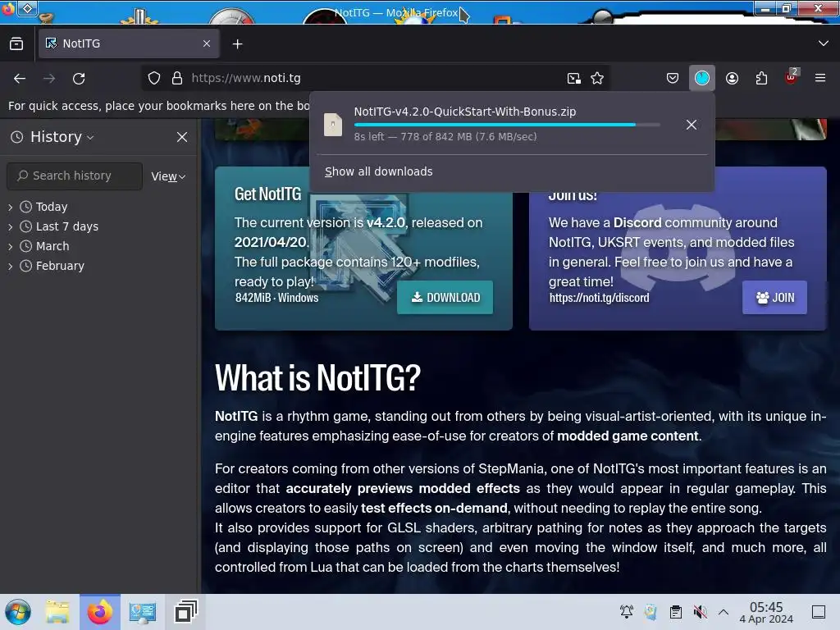Show all downloads
Screen dimensions: 840x630
click(379, 171)
